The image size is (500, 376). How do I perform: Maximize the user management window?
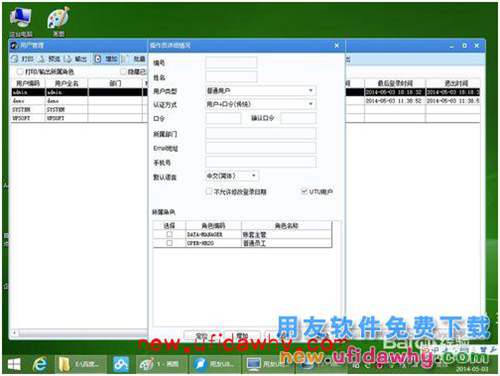[x=464, y=46]
